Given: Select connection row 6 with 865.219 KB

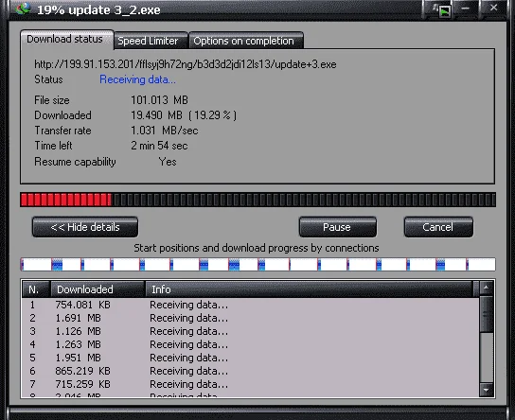Looking at the screenshot, I should 250,371.
